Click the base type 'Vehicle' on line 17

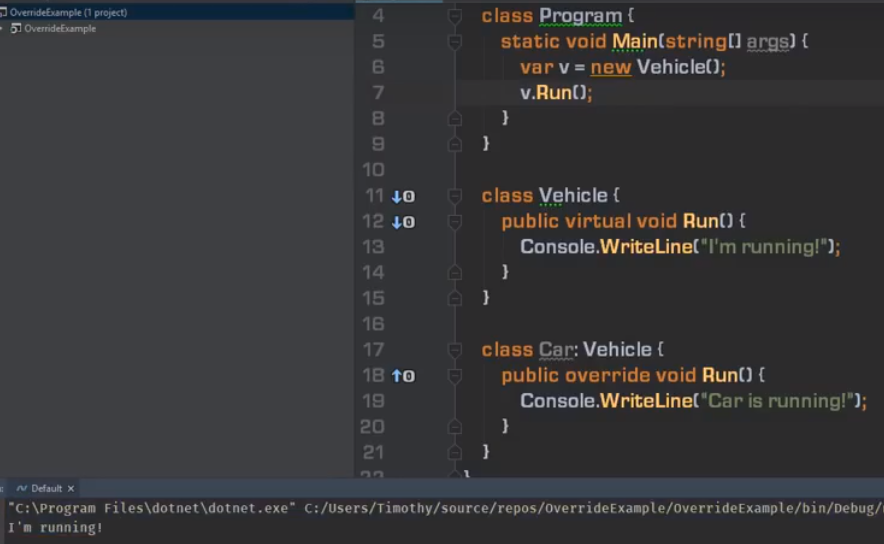[x=617, y=350]
